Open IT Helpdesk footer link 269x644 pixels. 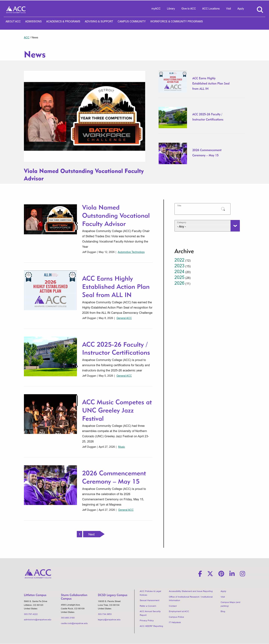pos(175,623)
